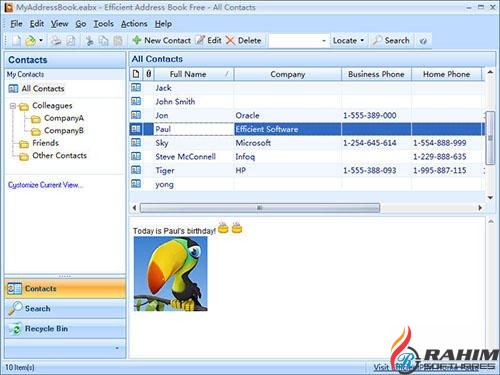Image resolution: width=500 pixels, height=375 pixels.
Task: Open the search combo box dropdown arrow
Action: click(x=324, y=41)
